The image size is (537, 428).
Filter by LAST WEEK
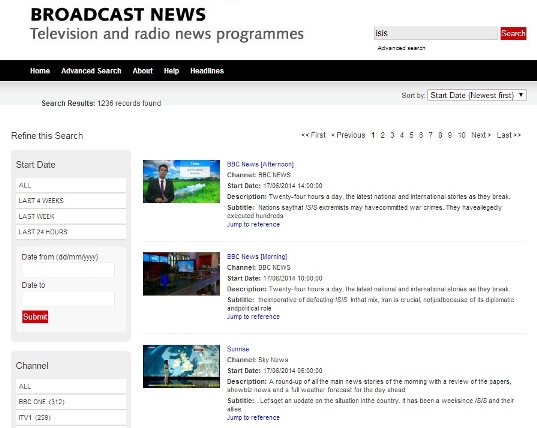pyautogui.click(x=71, y=216)
